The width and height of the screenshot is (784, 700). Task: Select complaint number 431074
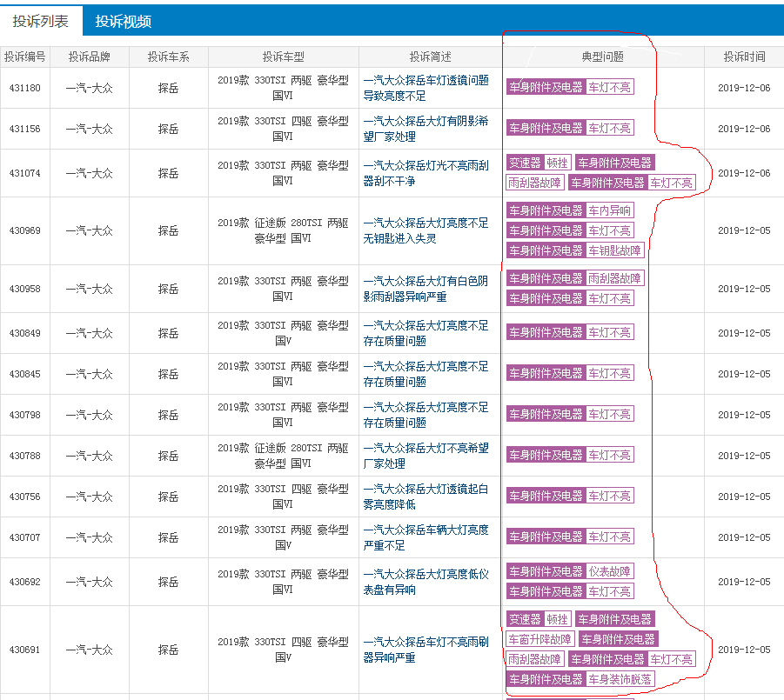click(x=25, y=173)
